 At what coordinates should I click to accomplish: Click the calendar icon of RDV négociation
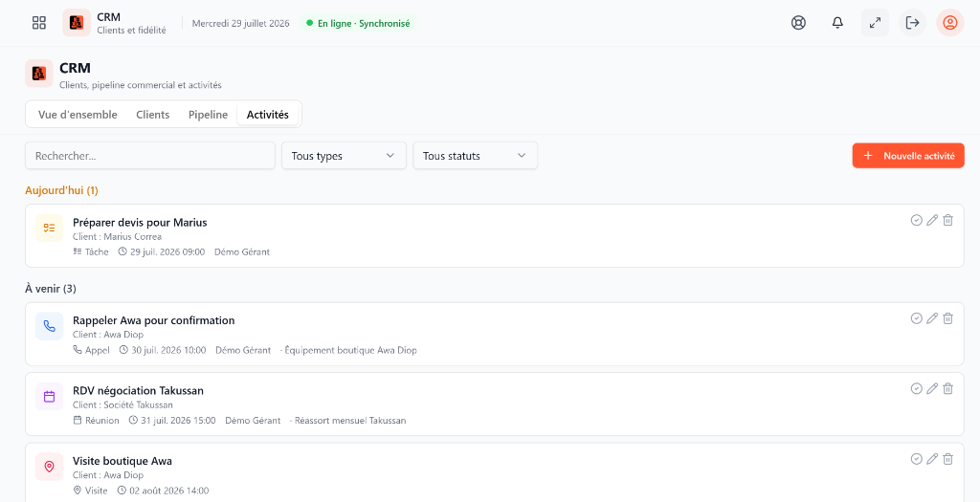(50, 397)
